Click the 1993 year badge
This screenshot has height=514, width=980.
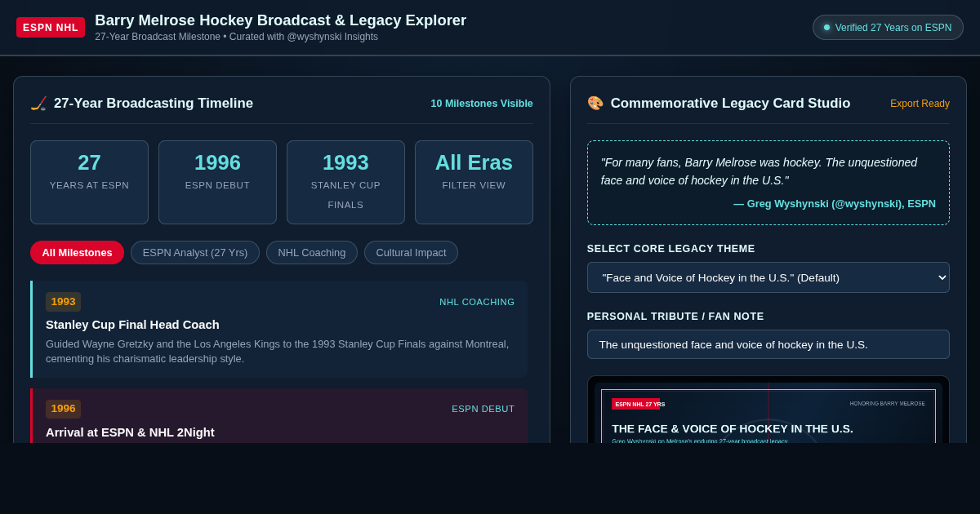pos(63,302)
